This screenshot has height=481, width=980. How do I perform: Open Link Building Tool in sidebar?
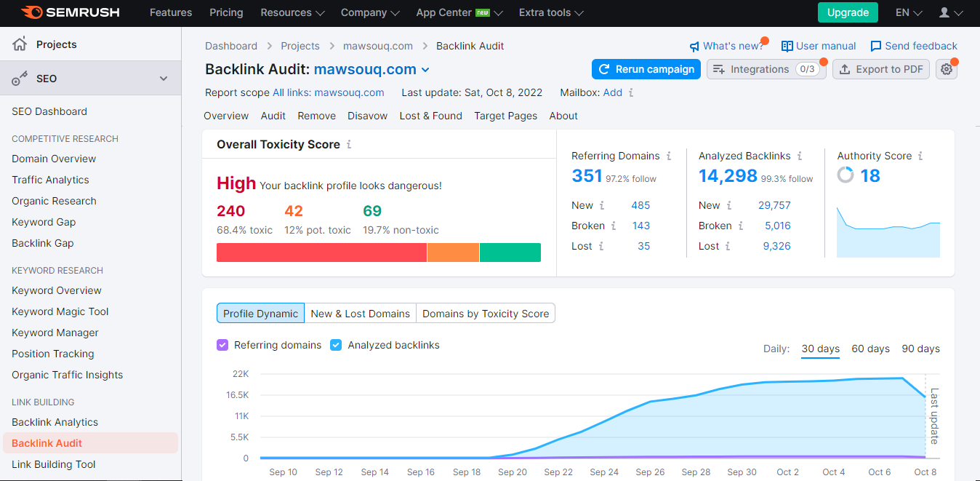coord(53,464)
